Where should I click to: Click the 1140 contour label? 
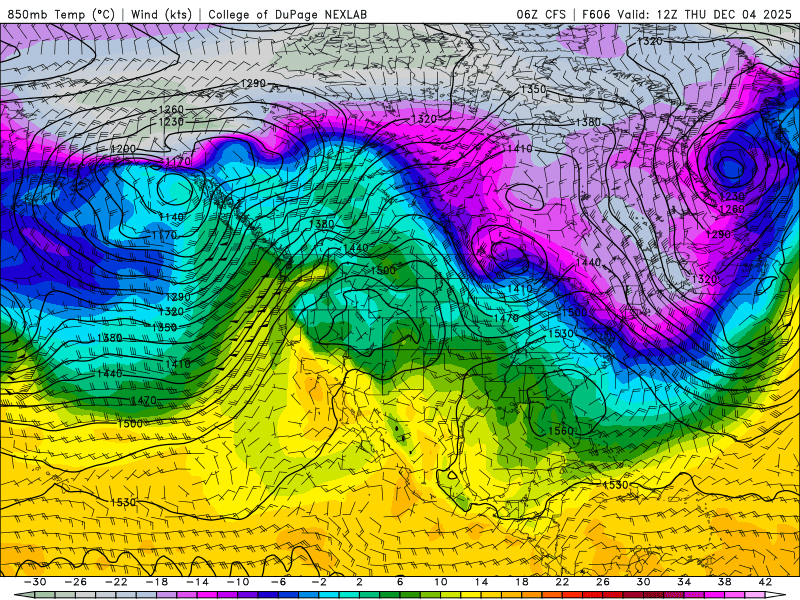point(170,217)
